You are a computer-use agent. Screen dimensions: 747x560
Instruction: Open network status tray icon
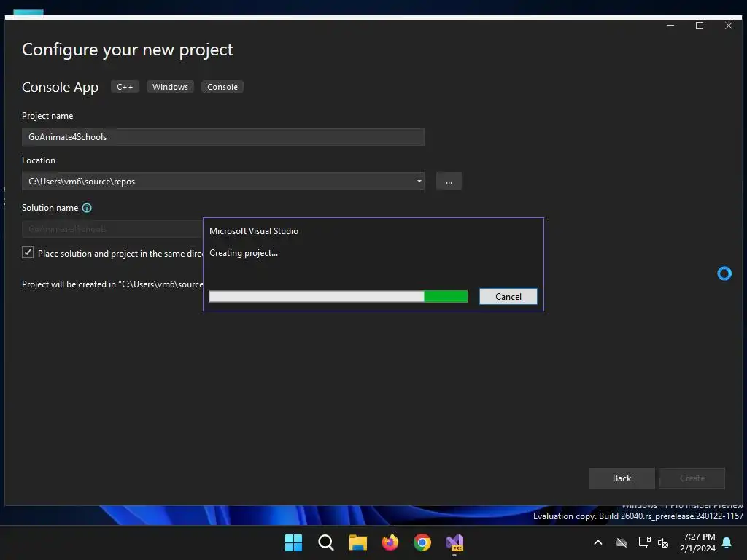pyautogui.click(x=645, y=542)
